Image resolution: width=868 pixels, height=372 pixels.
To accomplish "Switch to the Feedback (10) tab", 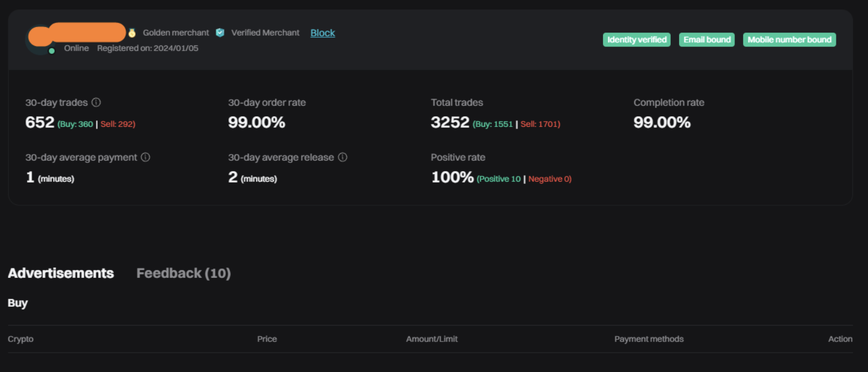I will click(183, 273).
